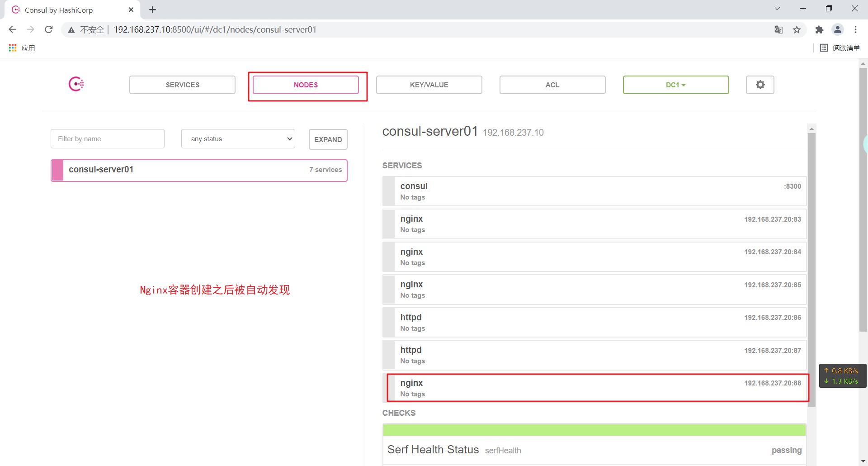
Task: Click the consul-server01 heading in detail panel
Action: (430, 131)
